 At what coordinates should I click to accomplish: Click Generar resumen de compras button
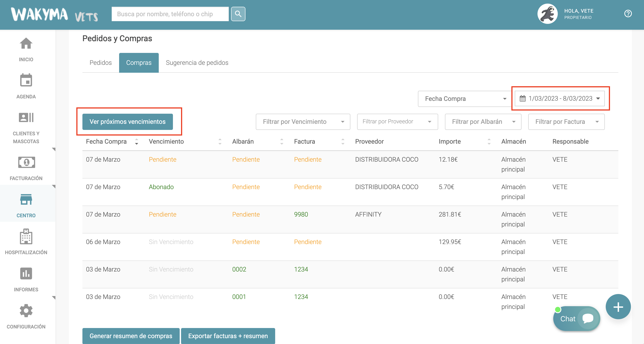click(x=131, y=336)
